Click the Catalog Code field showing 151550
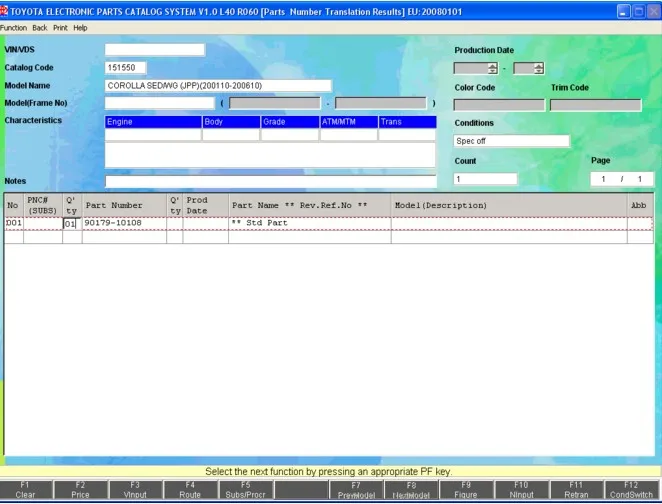The height and width of the screenshot is (504, 662). pos(126,68)
